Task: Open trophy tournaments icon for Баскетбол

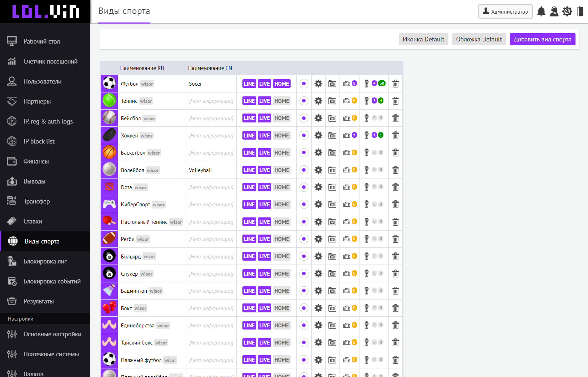Action: [x=366, y=153]
